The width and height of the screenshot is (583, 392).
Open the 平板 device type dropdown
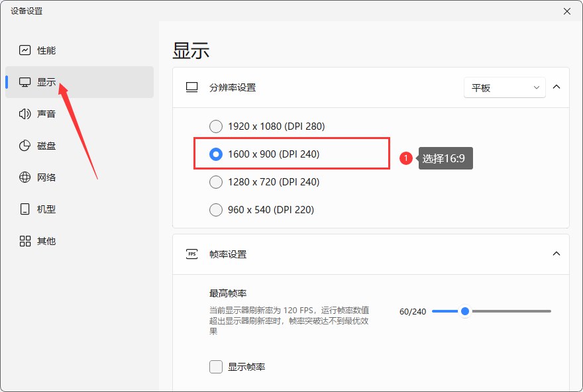[x=504, y=87]
